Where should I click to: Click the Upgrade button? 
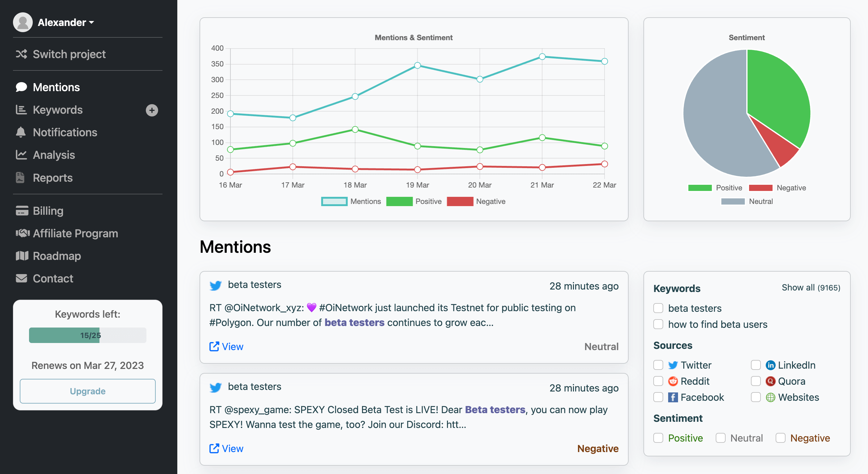click(x=87, y=391)
